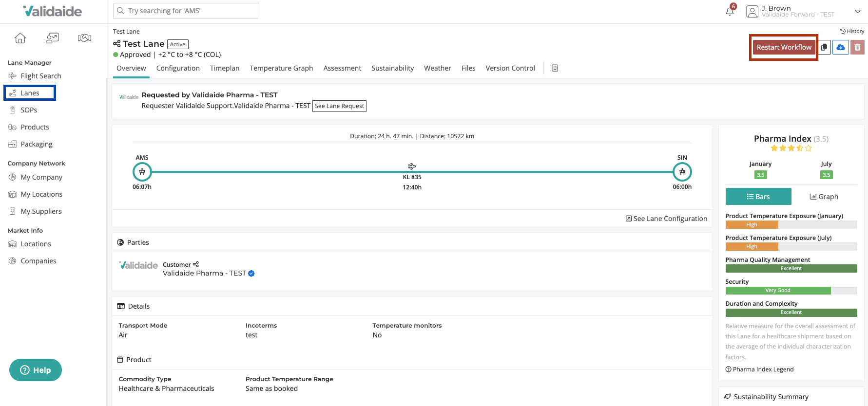Open the home dashboard icon
This screenshot has height=406, width=868.
point(20,38)
